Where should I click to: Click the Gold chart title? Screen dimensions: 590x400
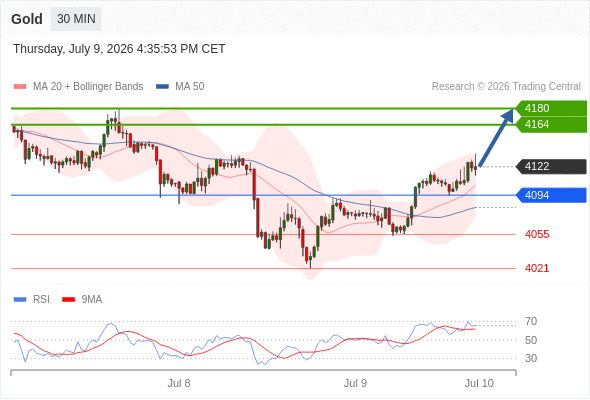point(27,19)
